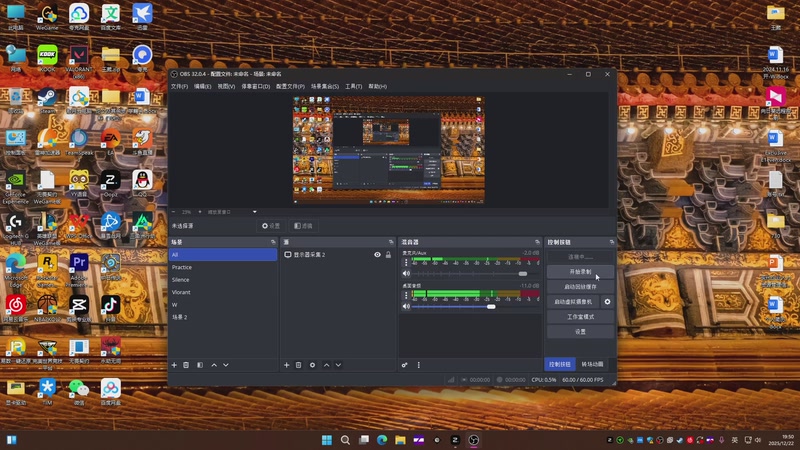The height and width of the screenshot is (450, 800).
Task: Open taskbar search magnifier
Action: pyautogui.click(x=345, y=440)
